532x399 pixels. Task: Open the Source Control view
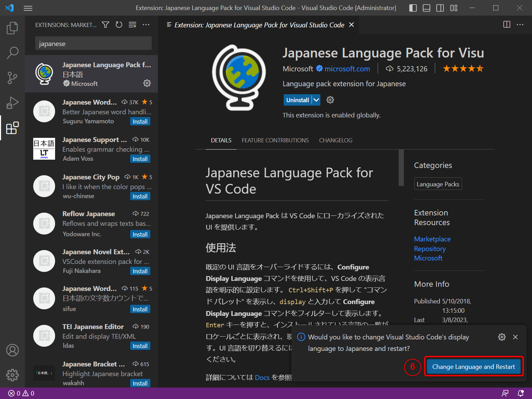12,78
